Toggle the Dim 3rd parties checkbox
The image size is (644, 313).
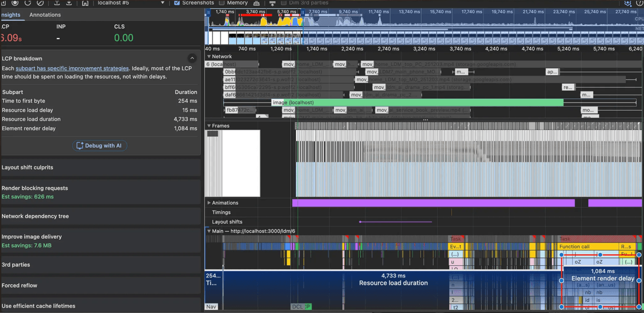284,3
